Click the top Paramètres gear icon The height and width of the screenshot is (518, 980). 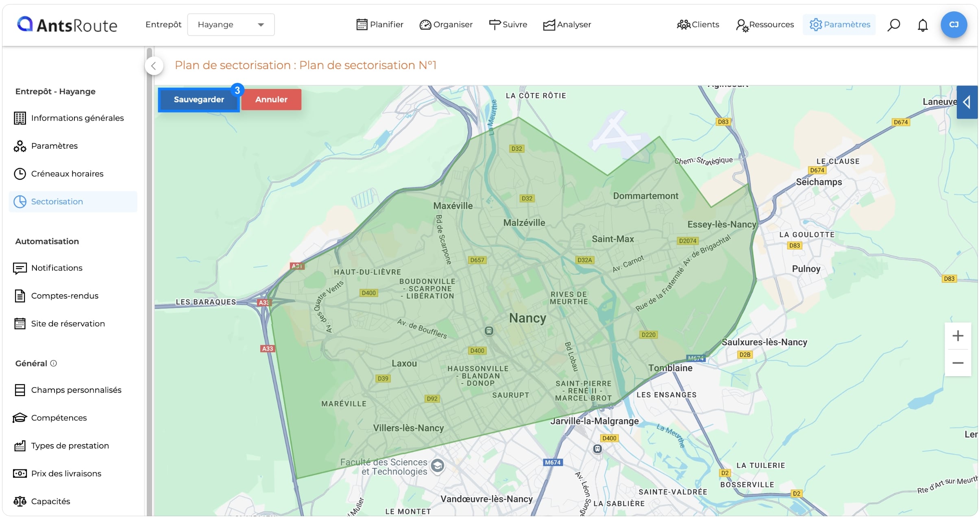[x=815, y=25]
